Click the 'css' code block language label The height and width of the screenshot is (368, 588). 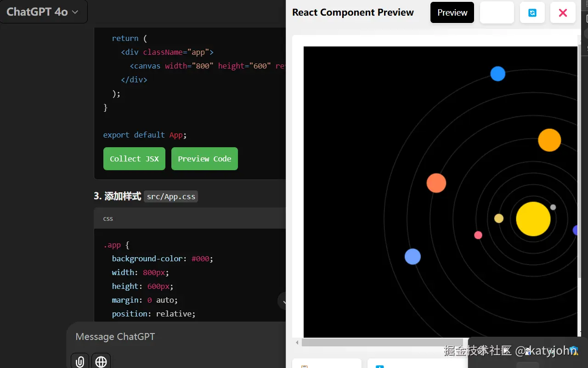108,218
